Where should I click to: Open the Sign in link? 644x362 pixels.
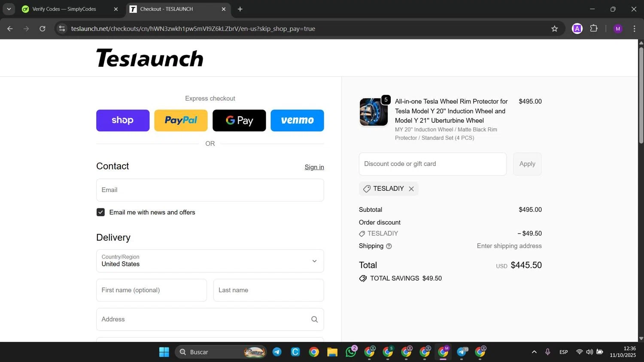(x=314, y=167)
